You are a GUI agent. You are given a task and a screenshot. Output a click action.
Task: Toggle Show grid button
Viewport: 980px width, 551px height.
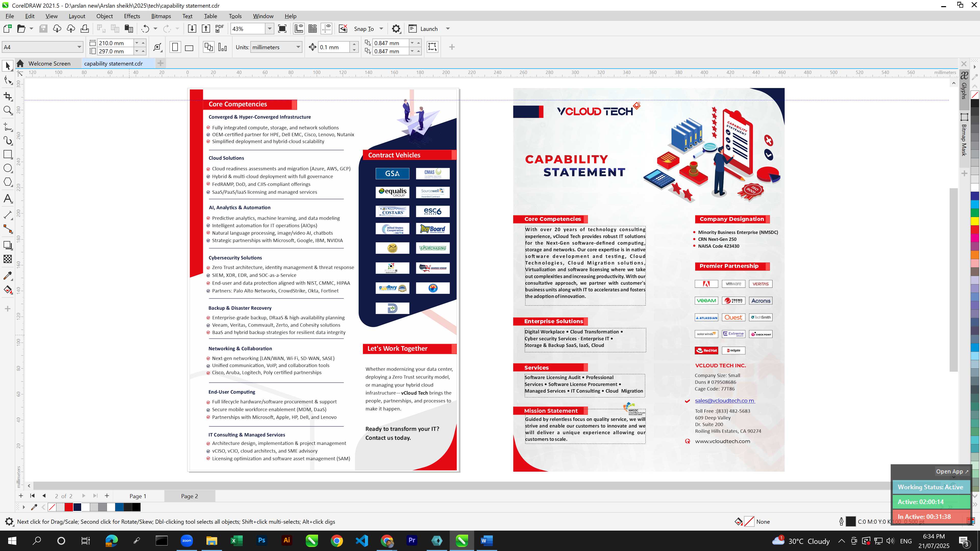[313, 29]
